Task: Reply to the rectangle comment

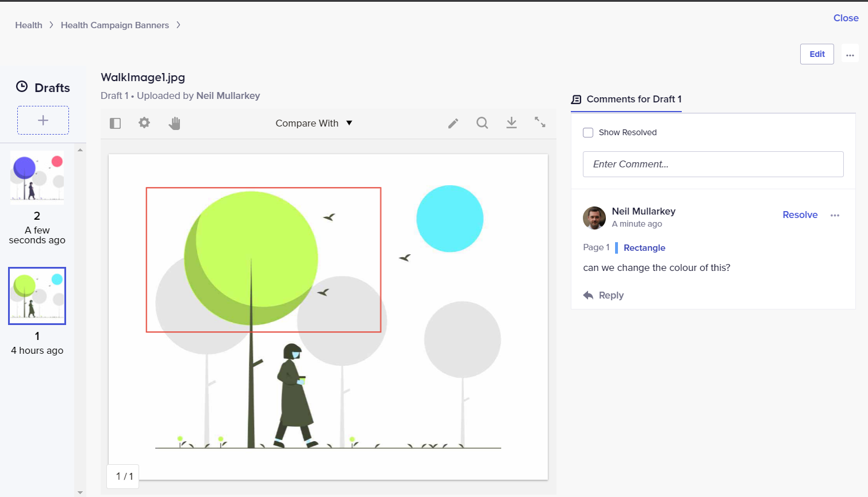Action: pyautogui.click(x=603, y=295)
